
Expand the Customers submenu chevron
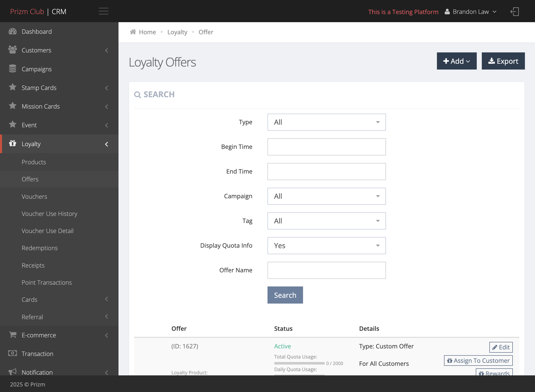pyautogui.click(x=107, y=50)
